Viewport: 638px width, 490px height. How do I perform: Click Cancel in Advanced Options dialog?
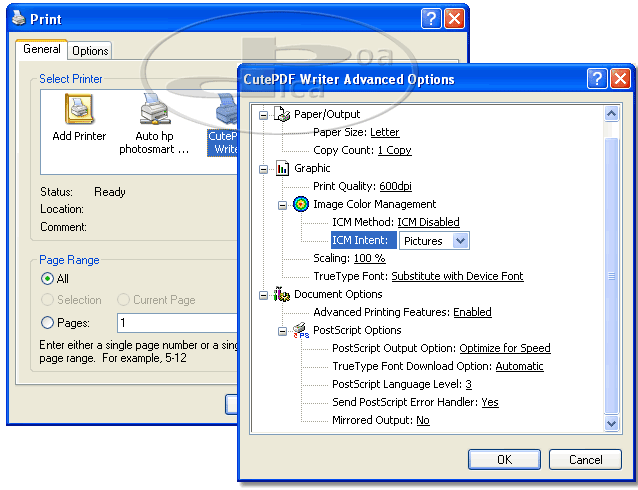click(x=585, y=459)
